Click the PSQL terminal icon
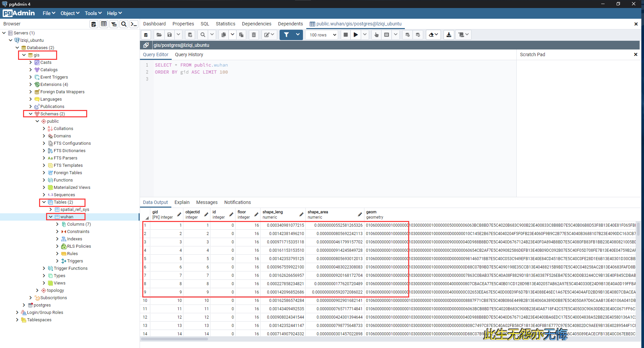Screen dimensions: 644x348 coord(134,24)
